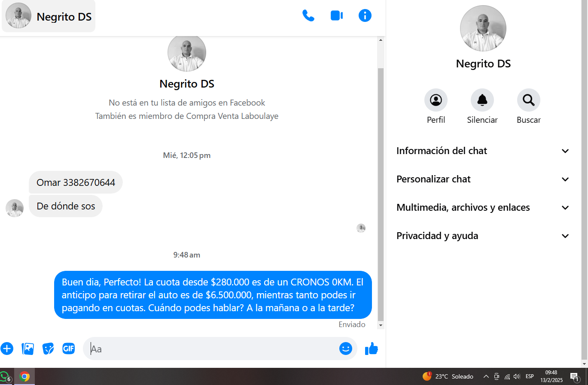Click the 'Omar 3382670644' message
The width and height of the screenshot is (588, 385).
coord(76,182)
